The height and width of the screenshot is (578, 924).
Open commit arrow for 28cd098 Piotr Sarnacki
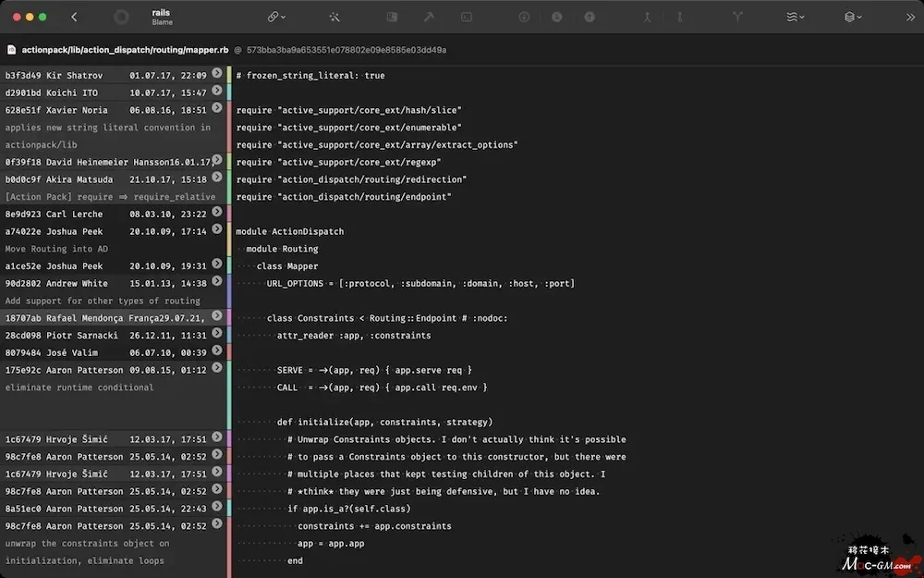pos(217,333)
